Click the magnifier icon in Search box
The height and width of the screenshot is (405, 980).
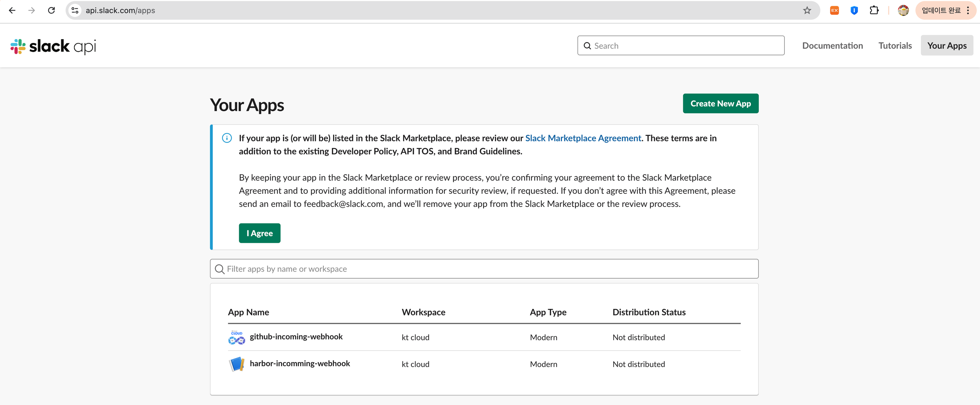(587, 46)
